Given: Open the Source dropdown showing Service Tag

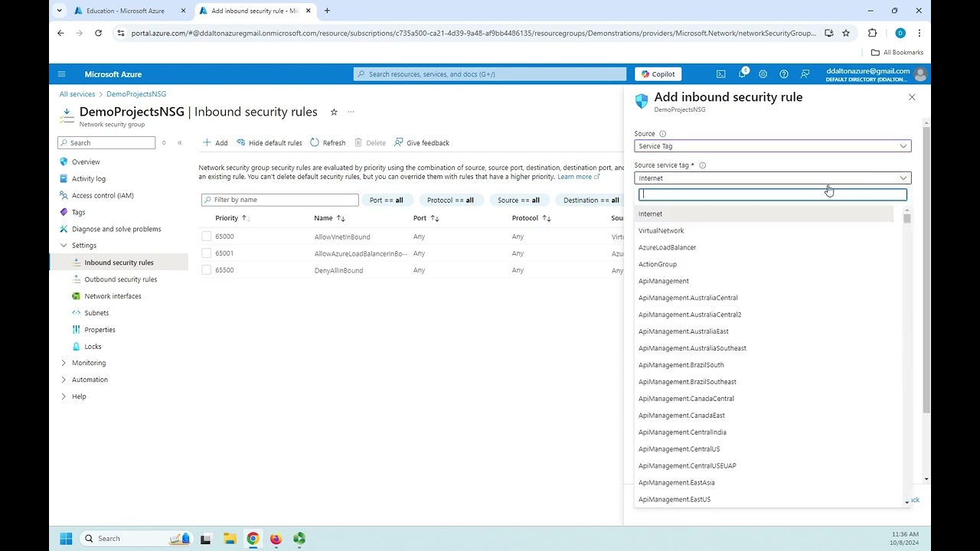Looking at the screenshot, I should tap(773, 146).
